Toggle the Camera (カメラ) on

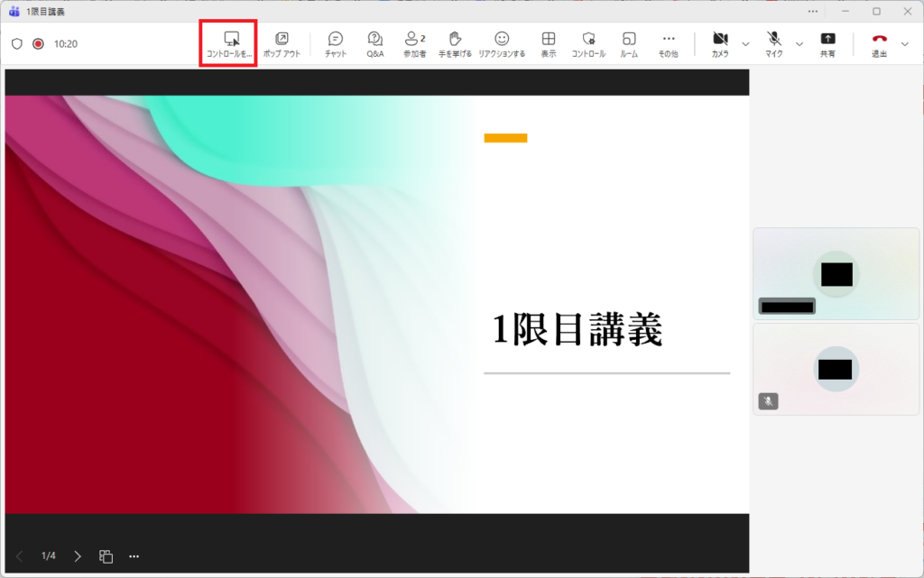coord(720,43)
